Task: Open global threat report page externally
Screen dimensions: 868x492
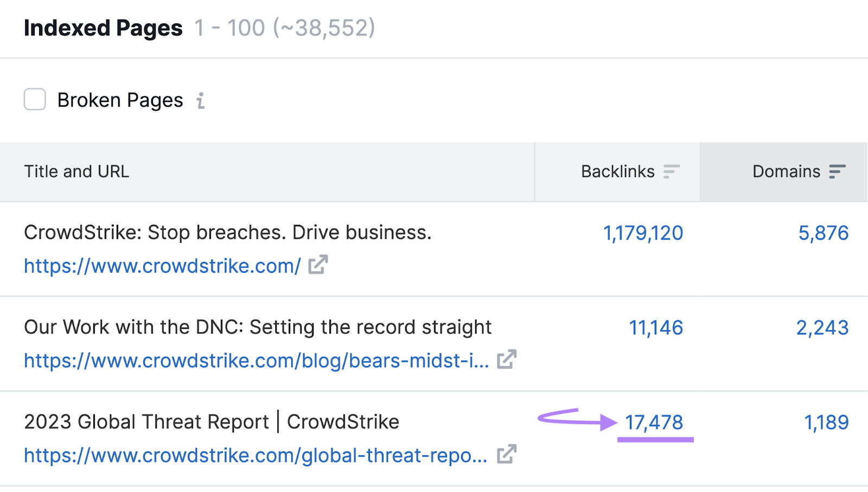Action: pos(506,454)
